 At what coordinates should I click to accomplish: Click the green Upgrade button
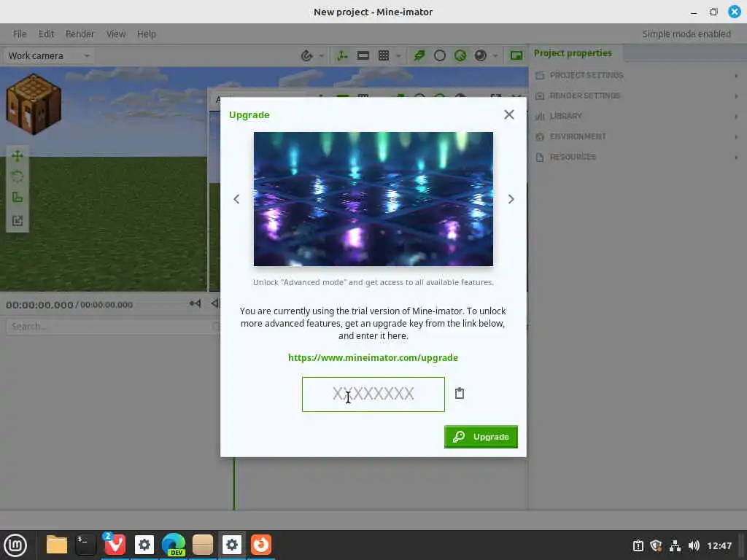[x=481, y=437]
